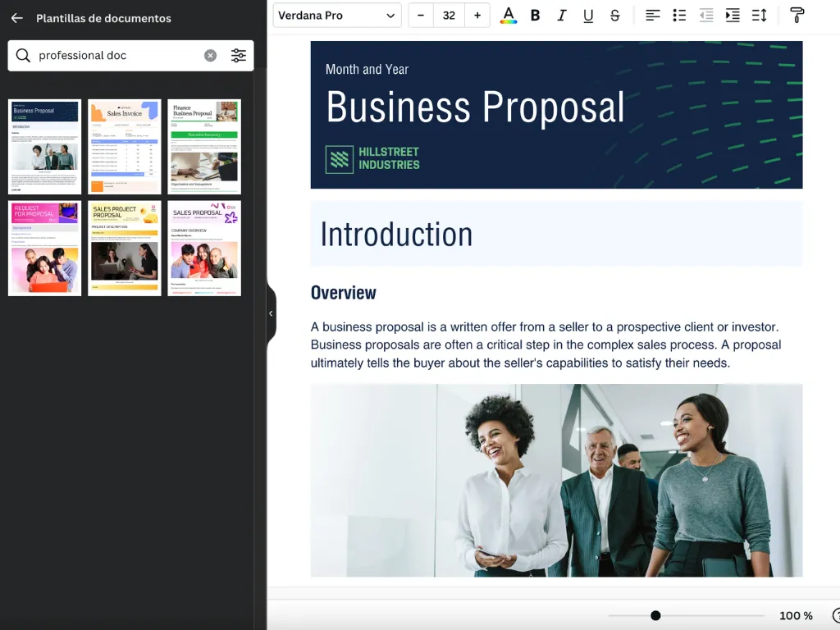Open line spacing options

coord(759,16)
